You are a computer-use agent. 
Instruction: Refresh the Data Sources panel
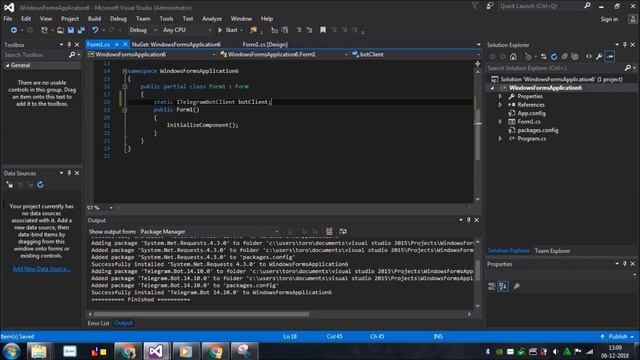40,185
